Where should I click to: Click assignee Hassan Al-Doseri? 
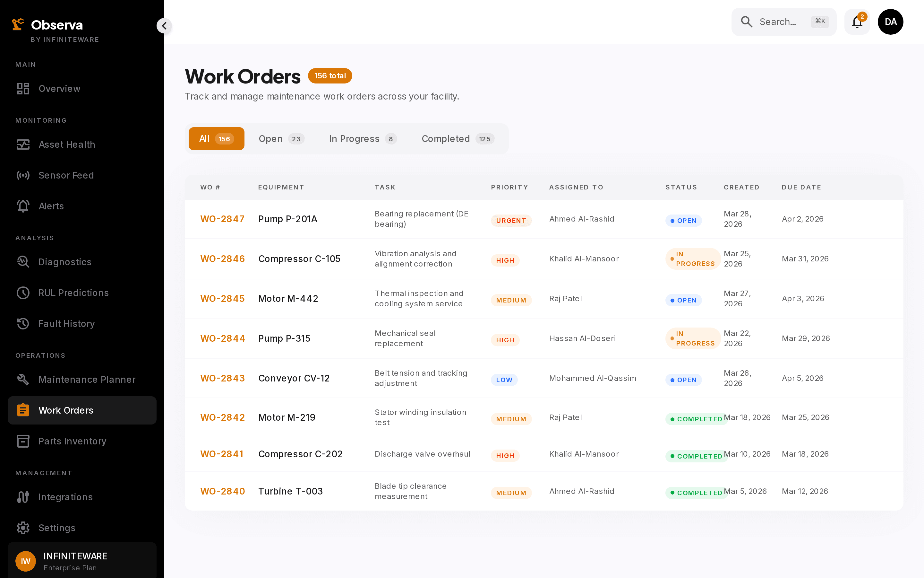tap(582, 338)
